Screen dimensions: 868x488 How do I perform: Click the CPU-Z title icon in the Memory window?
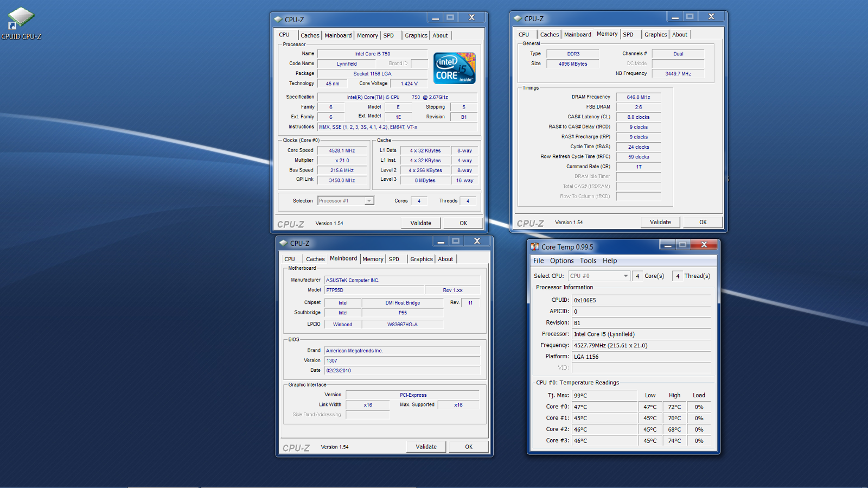[x=518, y=19]
